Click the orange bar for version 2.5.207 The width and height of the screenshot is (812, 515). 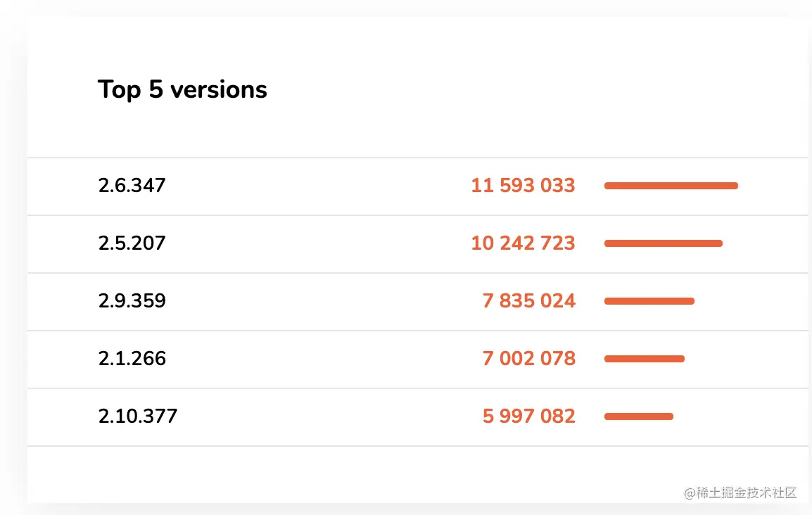pos(664,243)
